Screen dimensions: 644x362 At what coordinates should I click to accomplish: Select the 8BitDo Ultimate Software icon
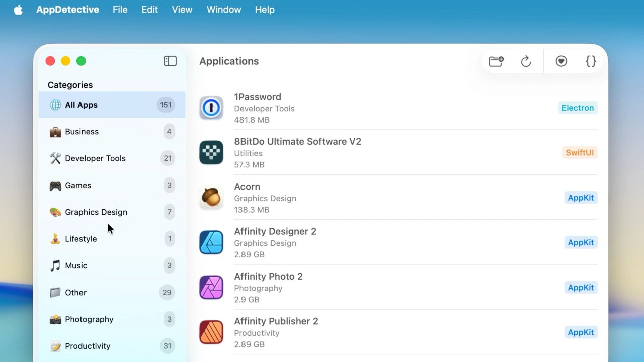point(211,153)
